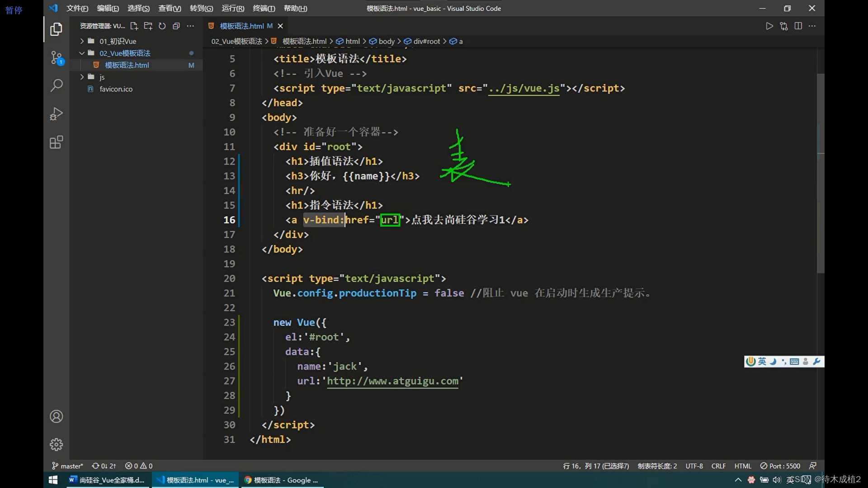Open the Explorer view in activity bar

[x=56, y=29]
